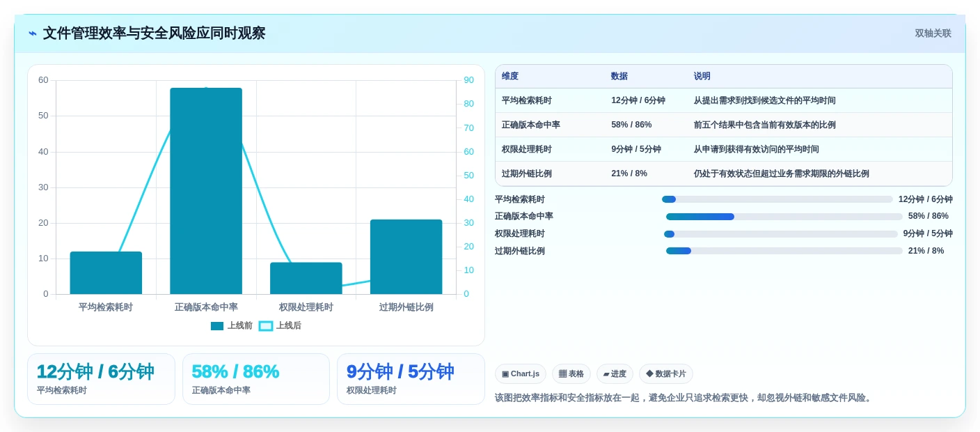The image size is (980, 432).
Task: Click the 平均检索耗时 bar in chart
Action: pyautogui.click(x=106, y=273)
